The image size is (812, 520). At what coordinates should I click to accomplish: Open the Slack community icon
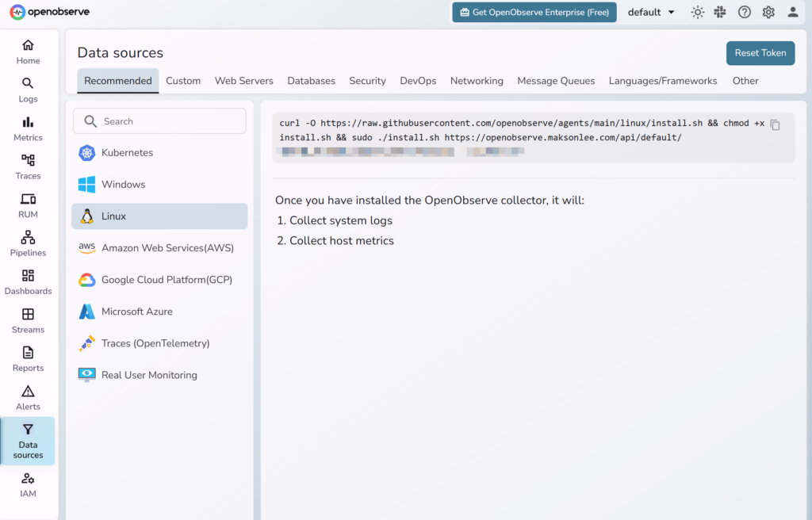(720, 12)
